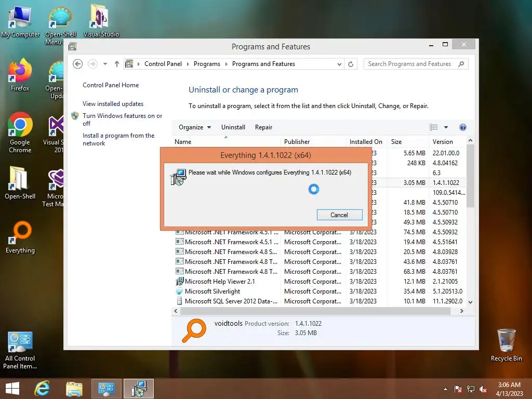Expand the address bar history dropdown
This screenshot has width=532, height=399.
tap(339, 64)
